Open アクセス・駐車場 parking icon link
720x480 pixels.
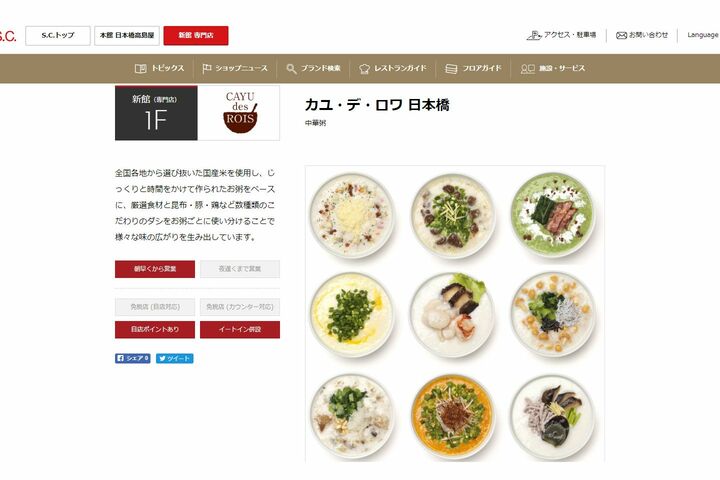534,35
